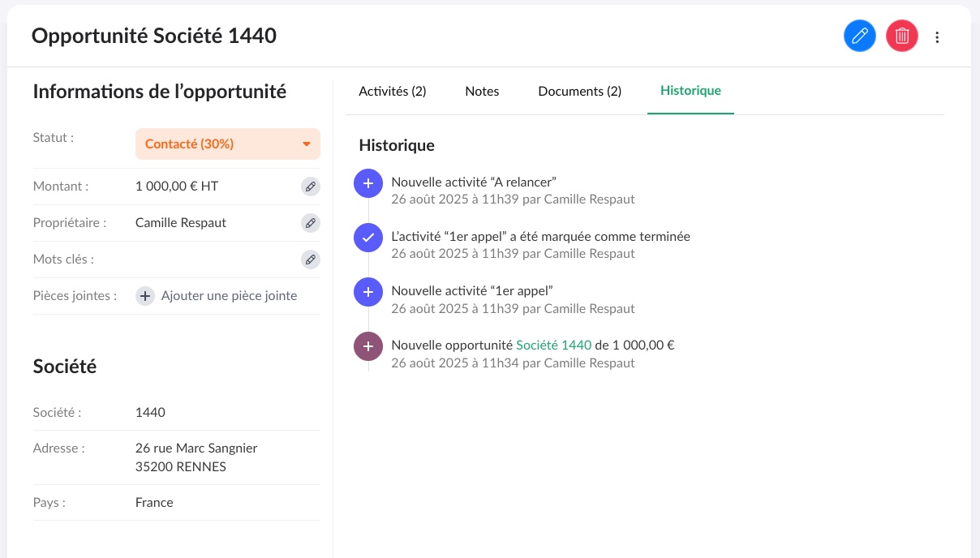Open the Statut dropdown "Contacté (30%)"
This screenshot has height=558, width=980.
pyautogui.click(x=219, y=144)
